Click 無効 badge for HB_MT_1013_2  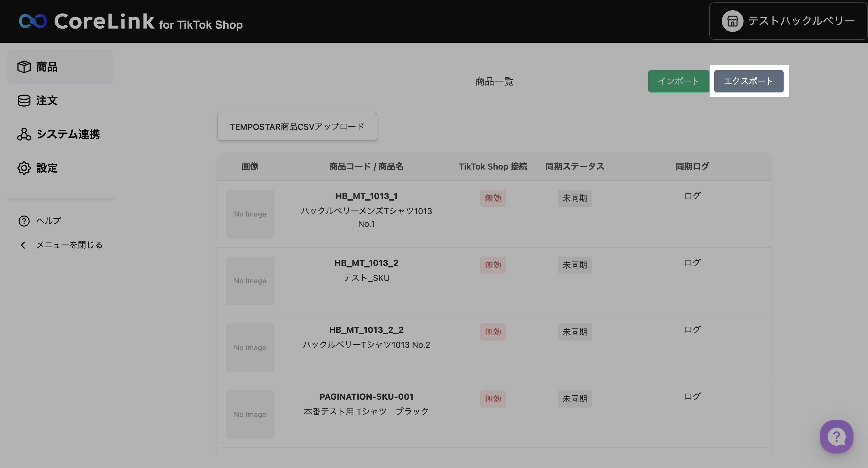[x=493, y=265]
